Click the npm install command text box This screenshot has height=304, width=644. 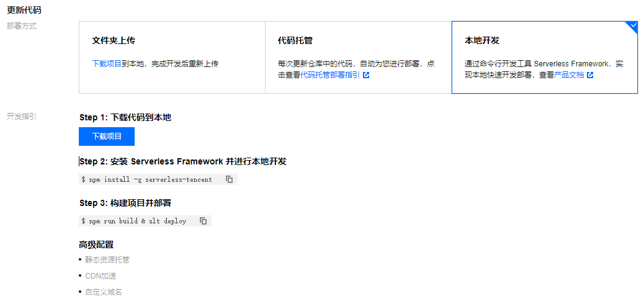pyautogui.click(x=149, y=179)
